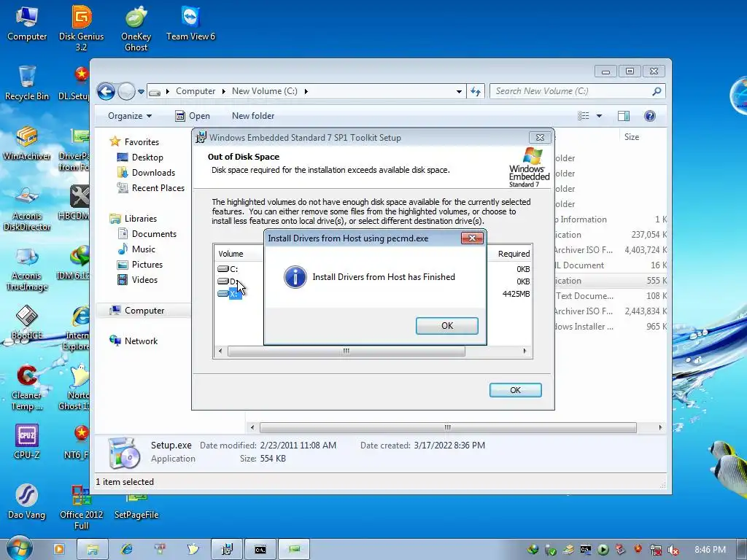This screenshot has height=560, width=747.
Task: Click the Size column header in Explorer
Action: [632, 136]
